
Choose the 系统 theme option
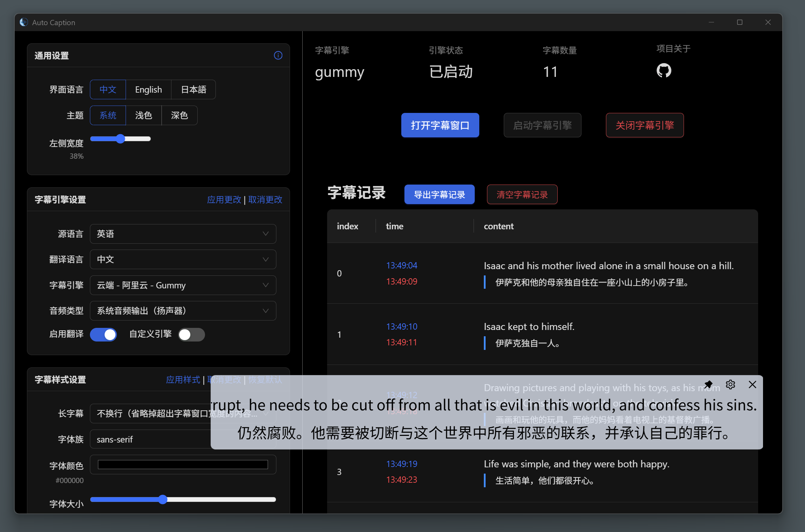108,115
